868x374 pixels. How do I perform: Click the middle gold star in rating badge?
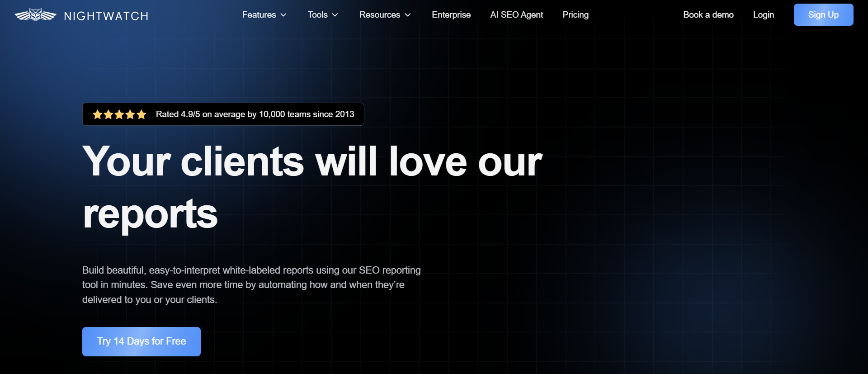[119, 114]
